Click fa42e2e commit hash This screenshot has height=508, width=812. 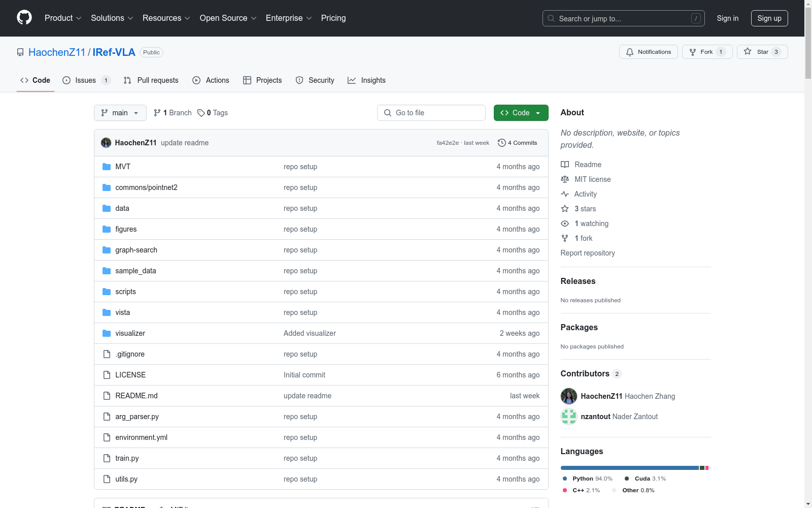(x=448, y=143)
